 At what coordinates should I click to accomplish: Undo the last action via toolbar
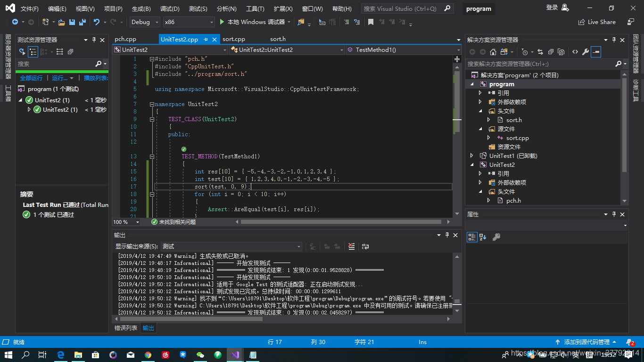[x=97, y=22]
